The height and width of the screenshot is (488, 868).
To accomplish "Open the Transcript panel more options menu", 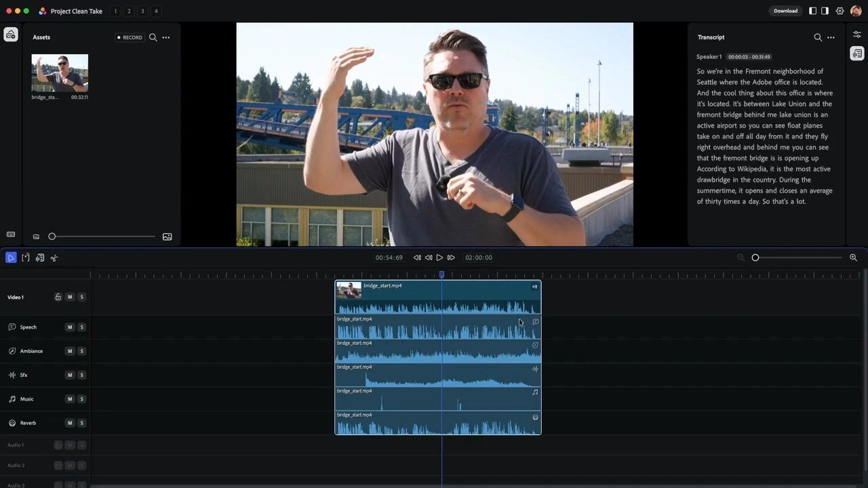I will pyautogui.click(x=831, y=37).
